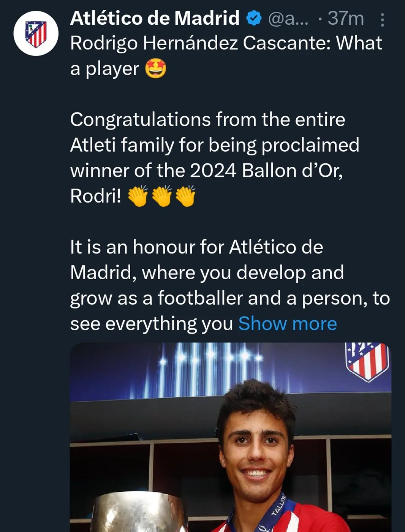Click the Atlético crest in the photo corner
The image size is (405, 532).
(x=367, y=361)
